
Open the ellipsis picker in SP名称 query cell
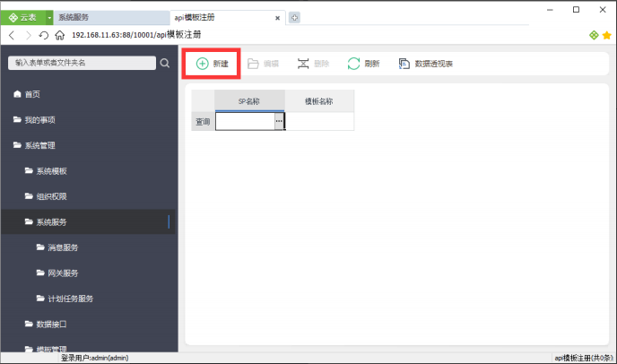[x=279, y=121]
